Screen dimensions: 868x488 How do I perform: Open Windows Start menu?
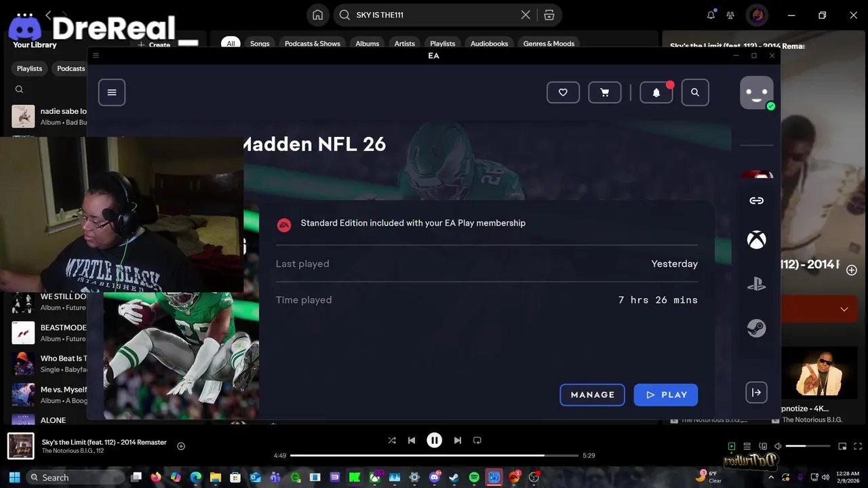point(14,477)
